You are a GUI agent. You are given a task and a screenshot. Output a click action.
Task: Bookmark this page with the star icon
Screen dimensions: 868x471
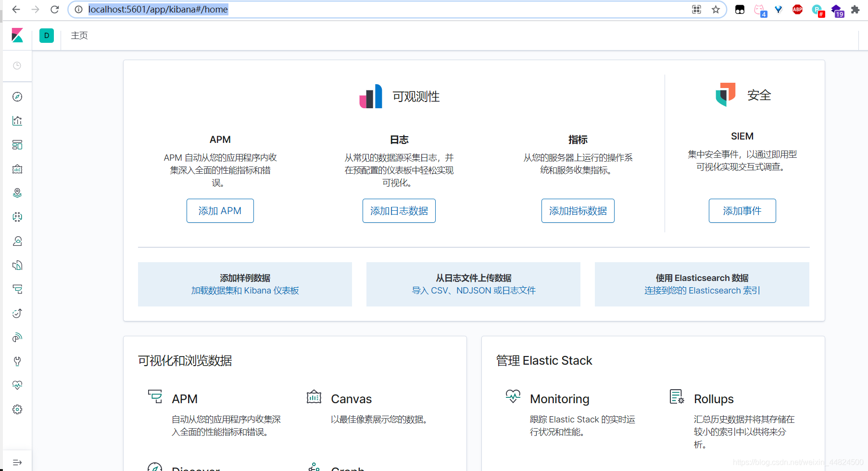[x=716, y=9]
